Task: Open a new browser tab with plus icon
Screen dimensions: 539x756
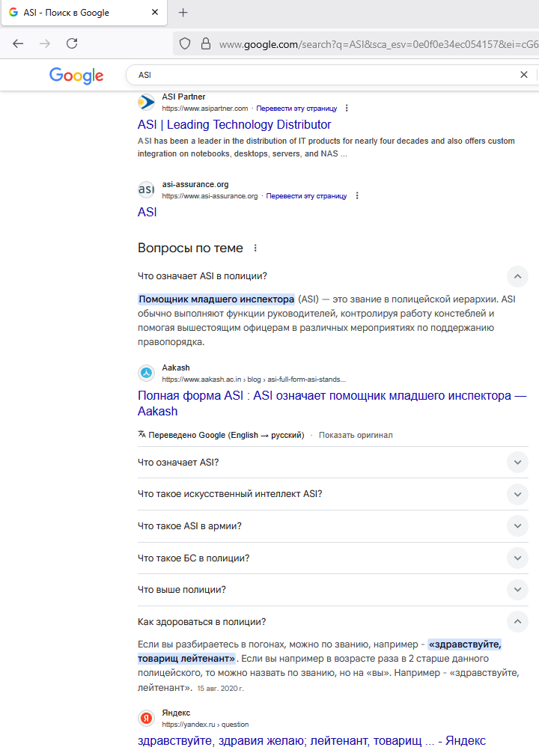Action: [183, 13]
